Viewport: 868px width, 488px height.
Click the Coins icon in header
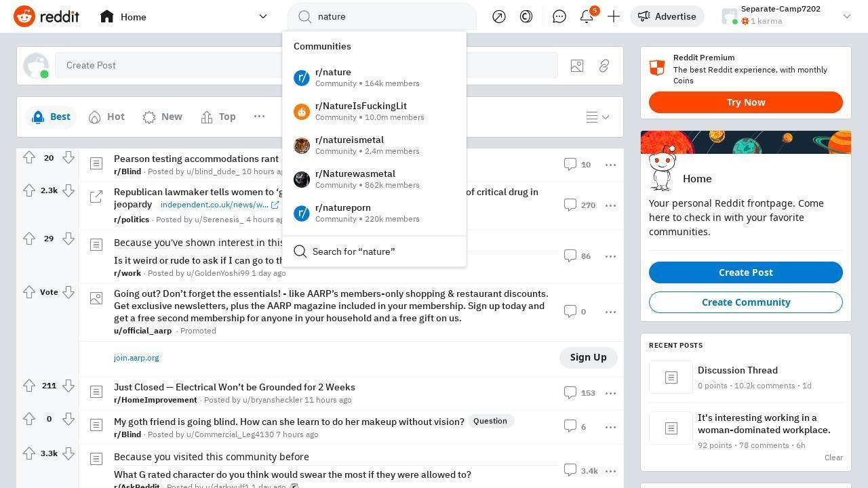(x=526, y=16)
